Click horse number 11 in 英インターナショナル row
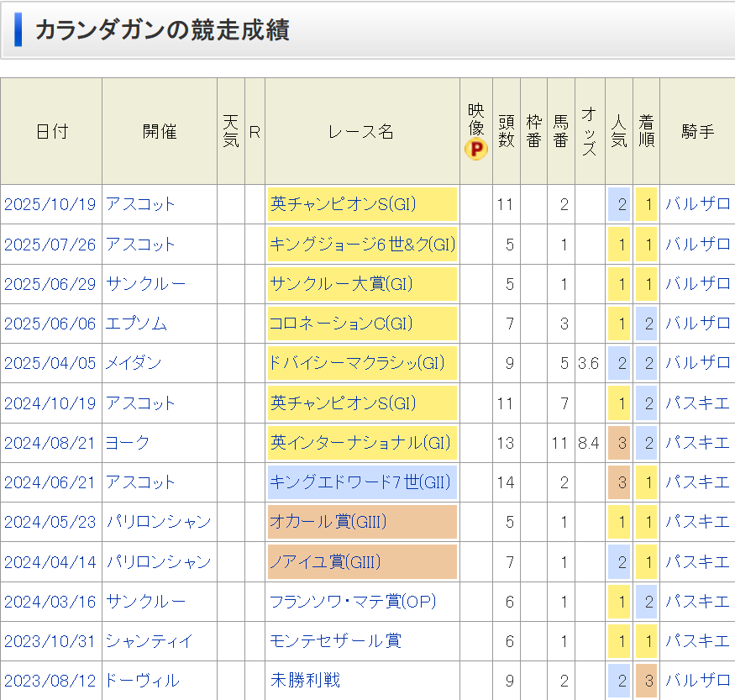 [x=559, y=443]
